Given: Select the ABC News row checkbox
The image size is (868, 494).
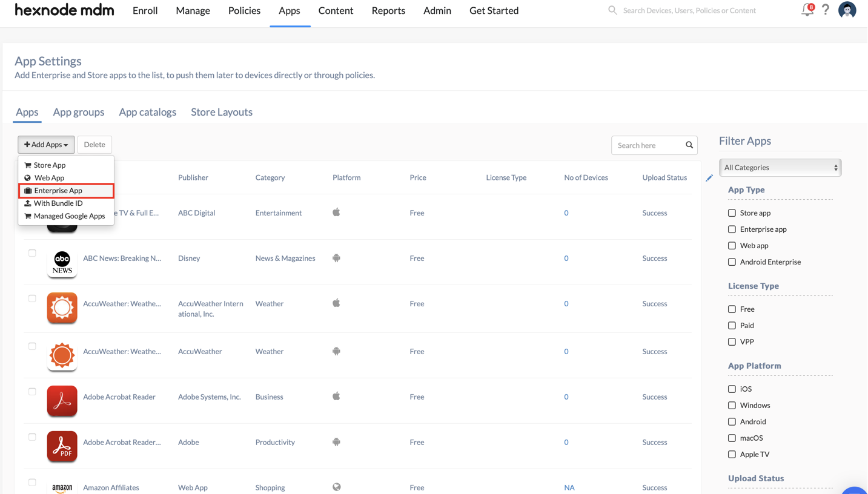Looking at the screenshot, I should [x=32, y=253].
